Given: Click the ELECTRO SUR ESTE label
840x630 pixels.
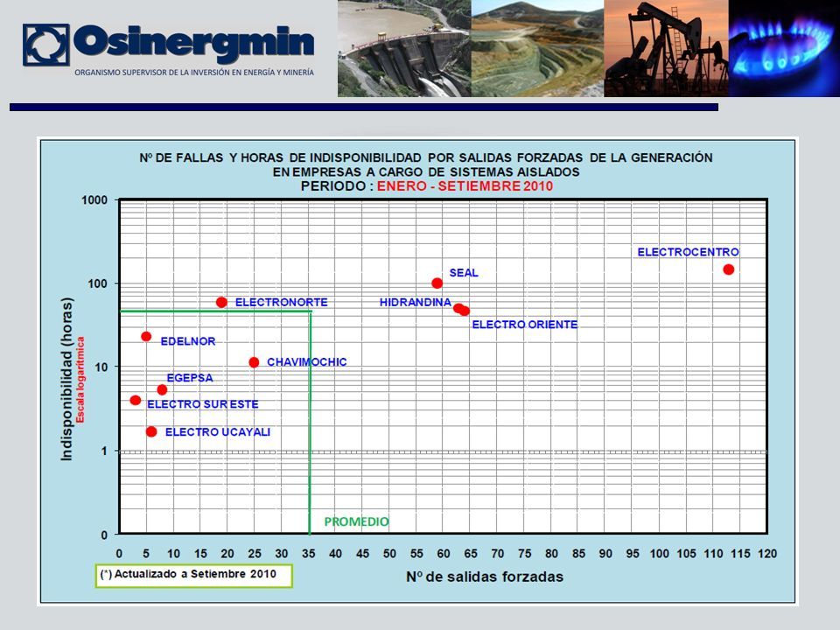Looking at the screenshot, I should click(x=202, y=404).
